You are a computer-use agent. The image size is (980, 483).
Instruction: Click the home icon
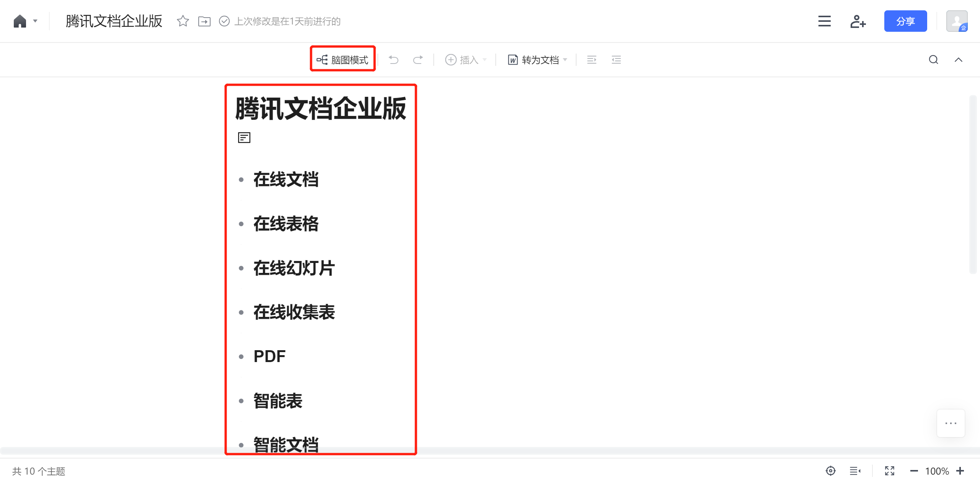pos(20,21)
